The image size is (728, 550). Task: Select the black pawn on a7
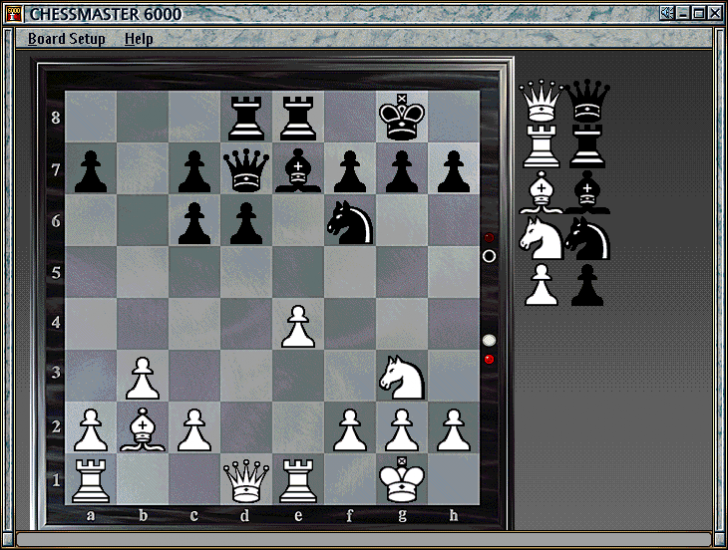pos(91,171)
